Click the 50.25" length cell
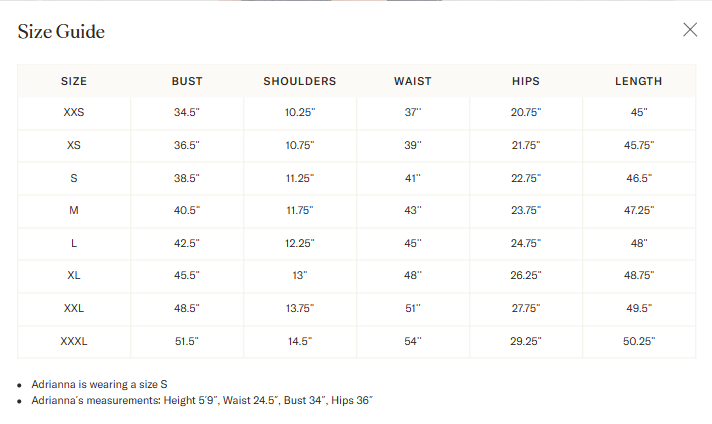This screenshot has width=712, height=424. coord(639,341)
